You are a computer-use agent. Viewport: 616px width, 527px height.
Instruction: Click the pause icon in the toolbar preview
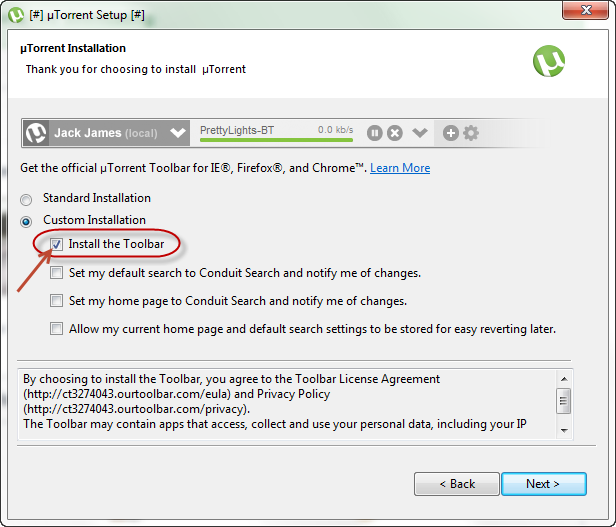point(375,133)
